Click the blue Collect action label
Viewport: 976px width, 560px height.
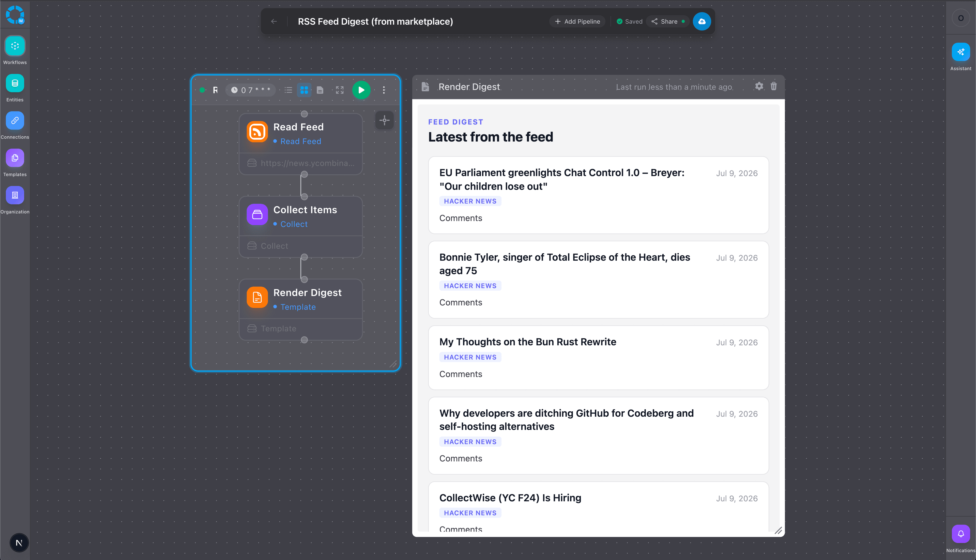[x=294, y=224]
